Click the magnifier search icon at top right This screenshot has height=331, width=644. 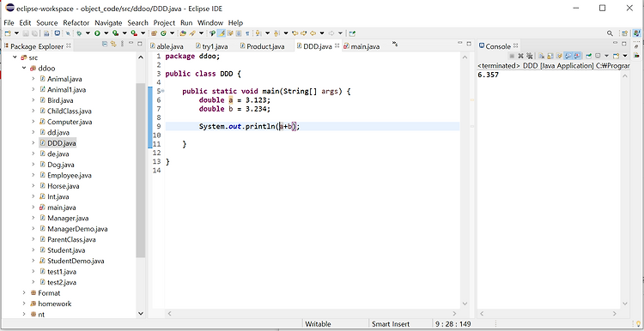pyautogui.click(x=610, y=33)
